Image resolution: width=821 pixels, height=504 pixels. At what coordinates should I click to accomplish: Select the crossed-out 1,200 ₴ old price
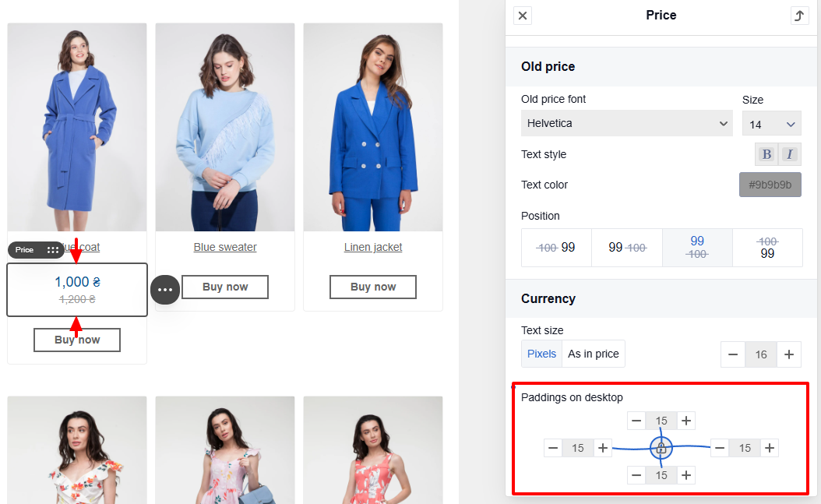(x=77, y=299)
